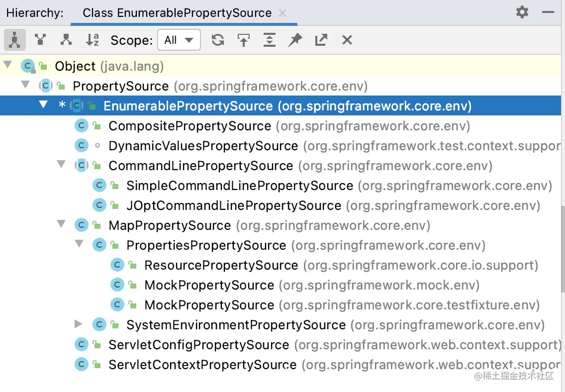This screenshot has width=565, height=392.
Task: Hide the Hierarchy tool window
Action: [x=548, y=12]
